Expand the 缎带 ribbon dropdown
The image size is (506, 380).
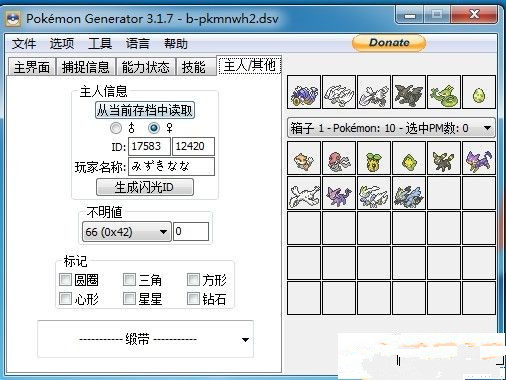pyautogui.click(x=146, y=339)
